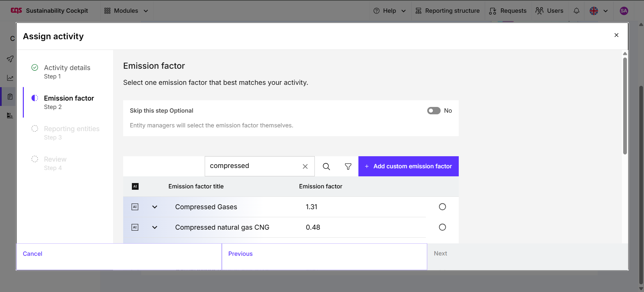Screen dimensions: 644x292
Task: Toggle the Skip this step switch
Action: tap(434, 111)
